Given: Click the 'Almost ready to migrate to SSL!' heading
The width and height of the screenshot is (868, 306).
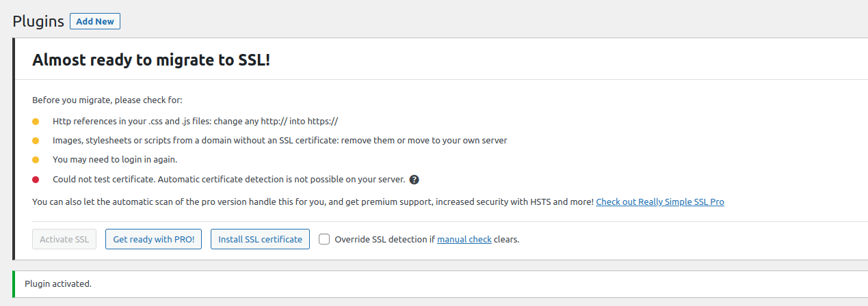Looking at the screenshot, I should pyautogui.click(x=151, y=60).
